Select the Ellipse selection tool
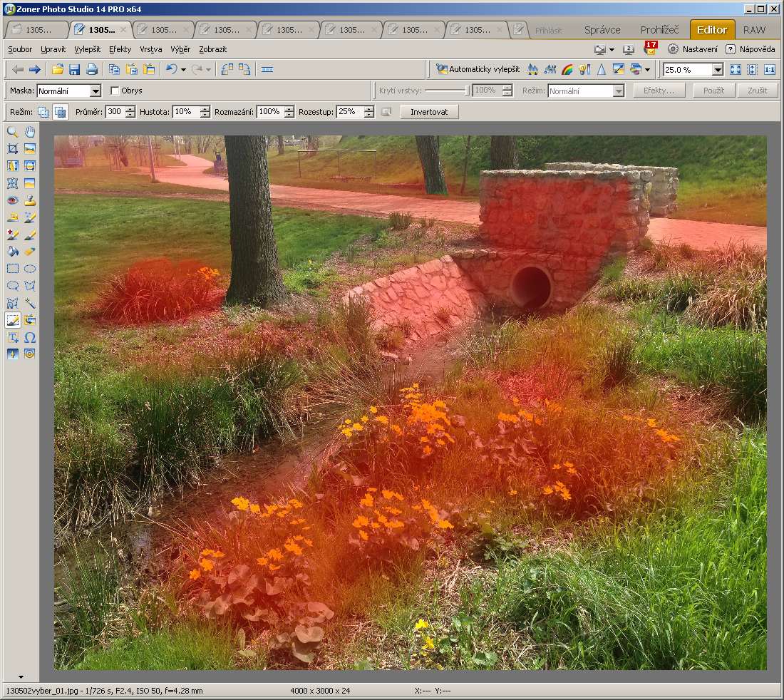The width and height of the screenshot is (784, 700). coord(30,269)
